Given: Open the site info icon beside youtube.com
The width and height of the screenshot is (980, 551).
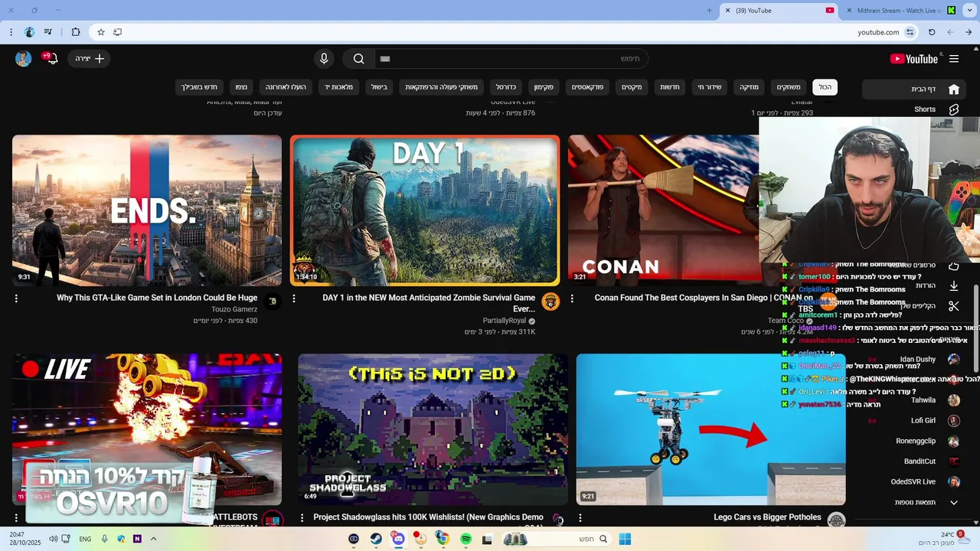Looking at the screenshot, I should 910,32.
